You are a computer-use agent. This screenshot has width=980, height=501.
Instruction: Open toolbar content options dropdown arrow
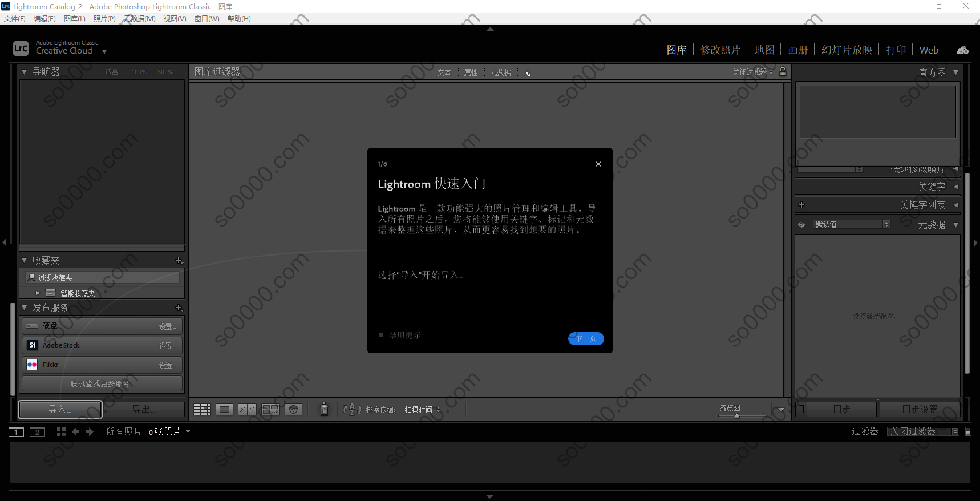tap(781, 410)
